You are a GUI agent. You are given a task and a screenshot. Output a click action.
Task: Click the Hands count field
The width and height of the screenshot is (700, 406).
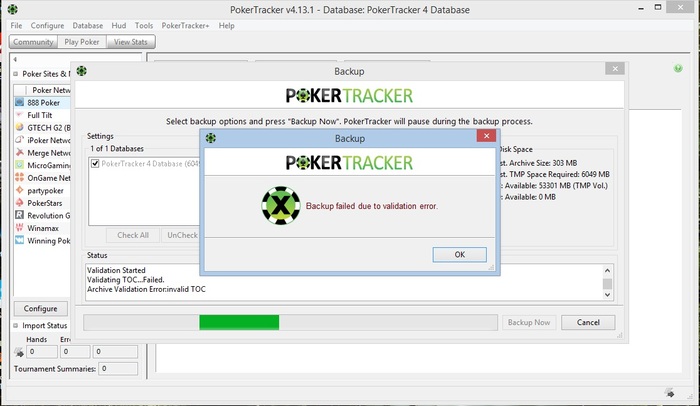[42, 352]
